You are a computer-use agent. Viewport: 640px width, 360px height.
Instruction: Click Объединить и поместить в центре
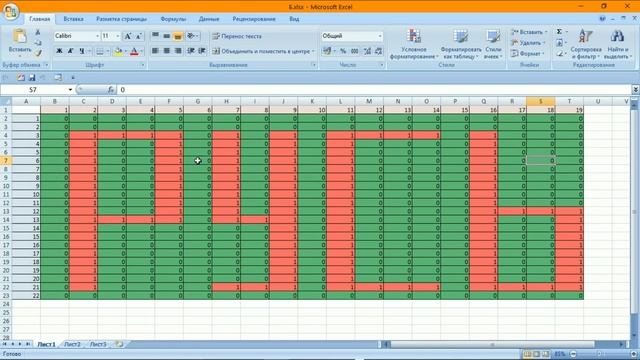point(264,51)
